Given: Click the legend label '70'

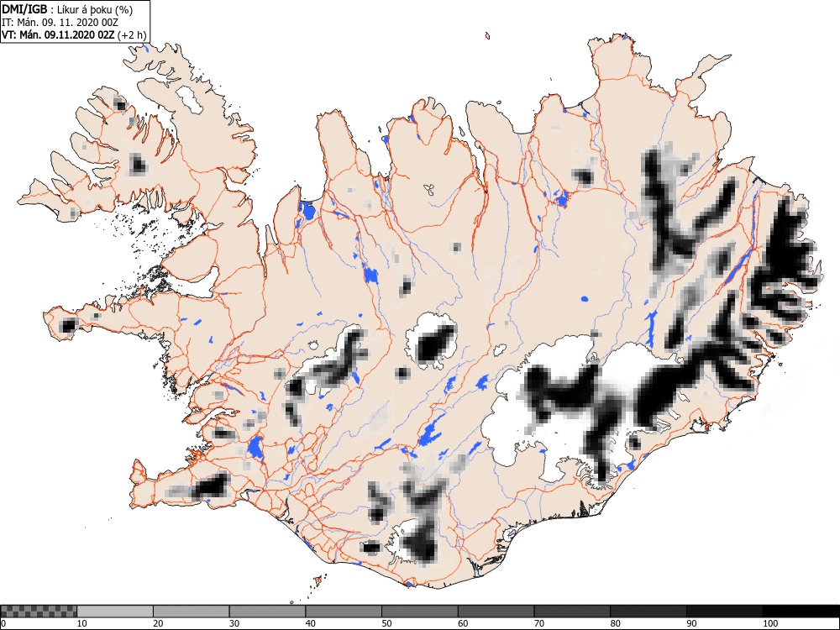Looking at the screenshot, I should coord(538,623).
